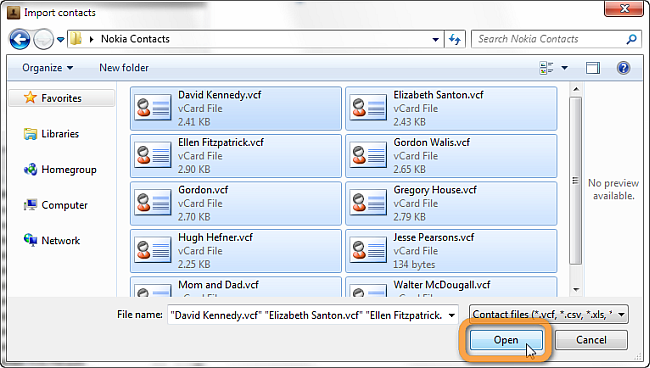Click the Back navigation arrow
Viewport: 650px width, 368px height.
coord(19,39)
